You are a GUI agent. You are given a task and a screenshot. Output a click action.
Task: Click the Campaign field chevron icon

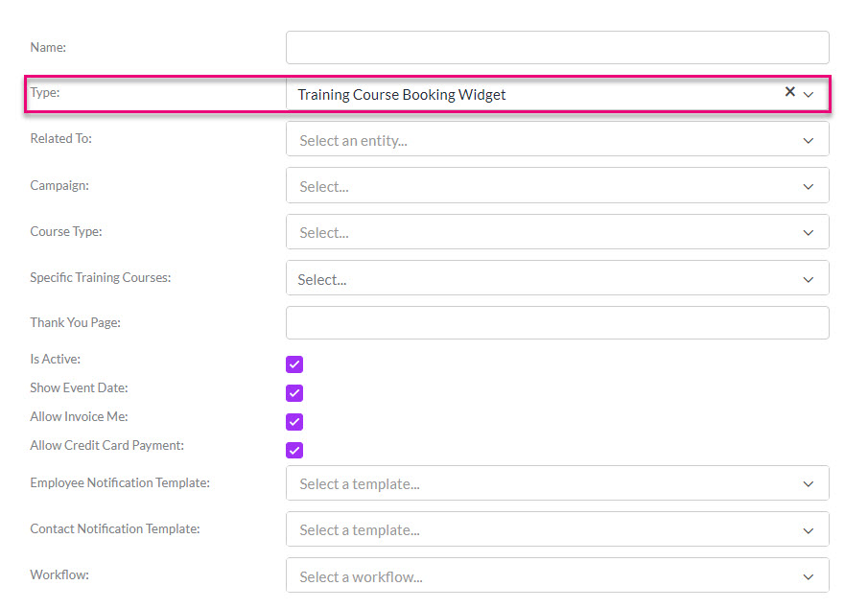809,187
